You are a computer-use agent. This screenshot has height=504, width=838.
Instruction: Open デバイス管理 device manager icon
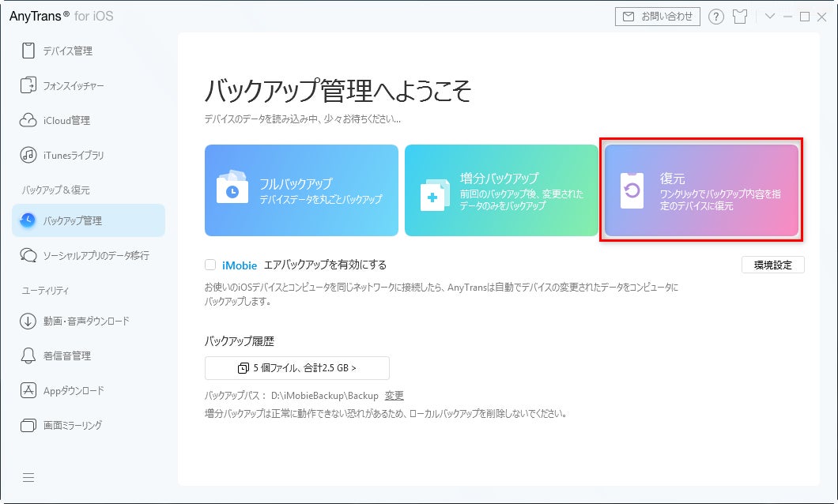tap(28, 51)
